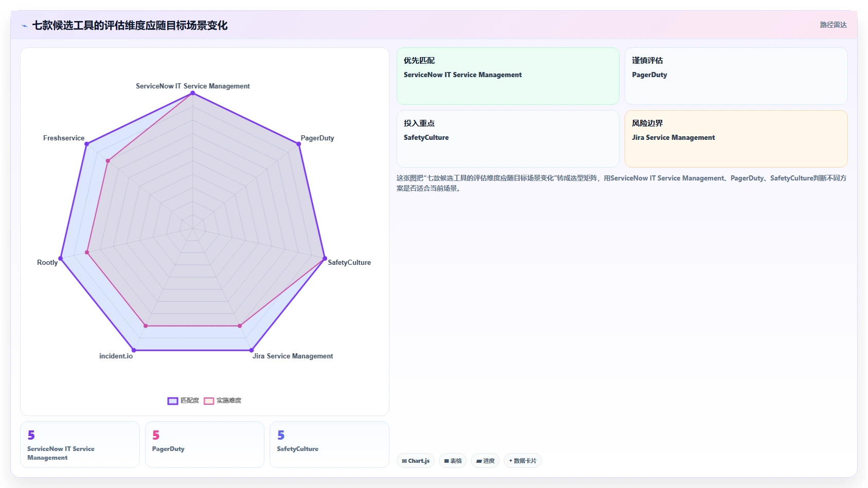Viewport: 868px width, 488px height.
Task: Click the score card for PagerDuty
Action: click(x=205, y=444)
